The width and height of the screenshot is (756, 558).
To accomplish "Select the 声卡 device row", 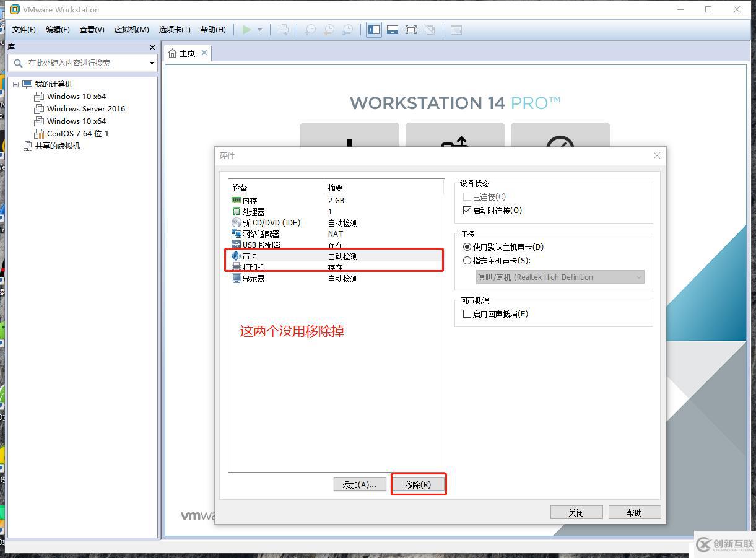I will [x=336, y=256].
